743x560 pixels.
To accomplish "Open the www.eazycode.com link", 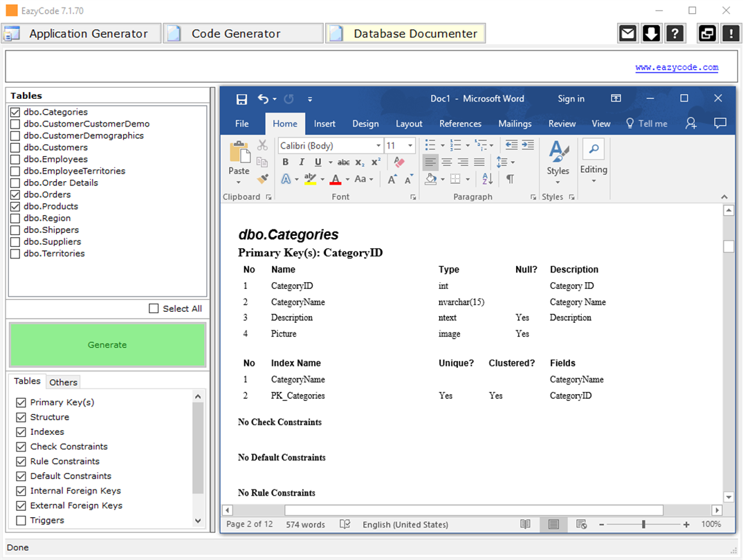I will 677,68.
